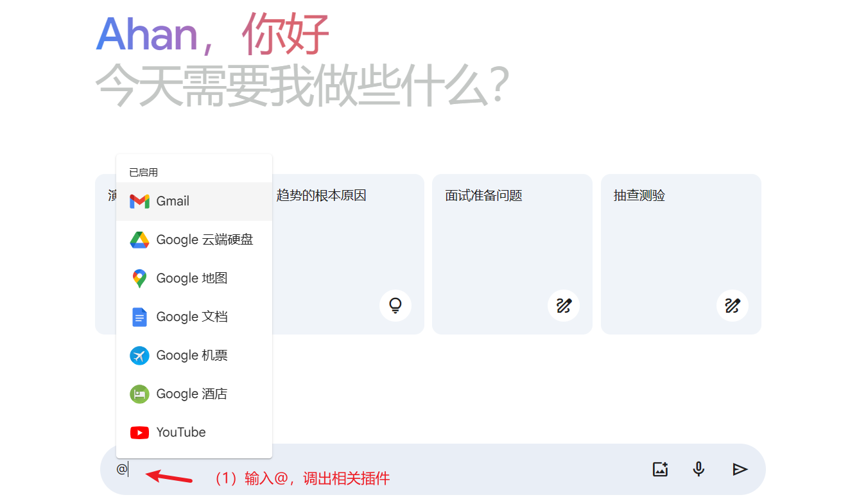Click the YouTube play-button icon
This screenshot has width=859, height=504.
(x=139, y=433)
